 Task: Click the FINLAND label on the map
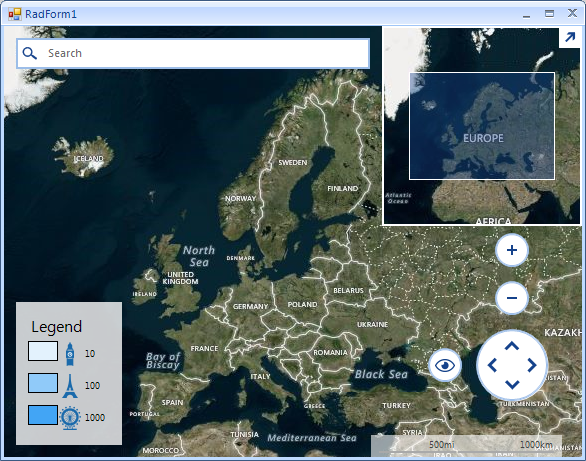tap(343, 189)
